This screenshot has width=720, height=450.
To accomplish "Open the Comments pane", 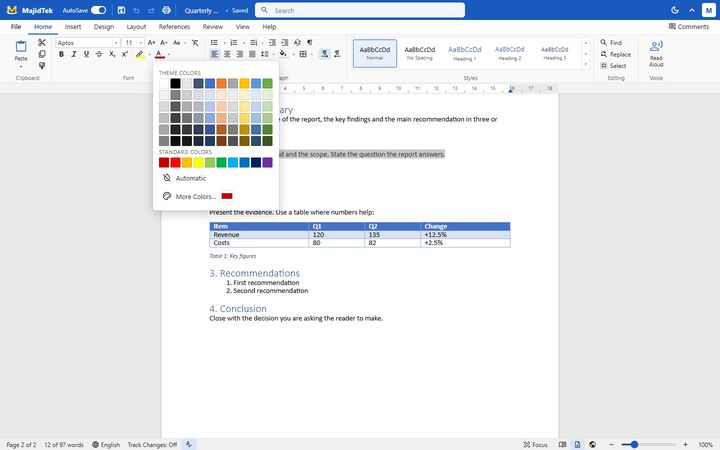I will click(x=689, y=27).
